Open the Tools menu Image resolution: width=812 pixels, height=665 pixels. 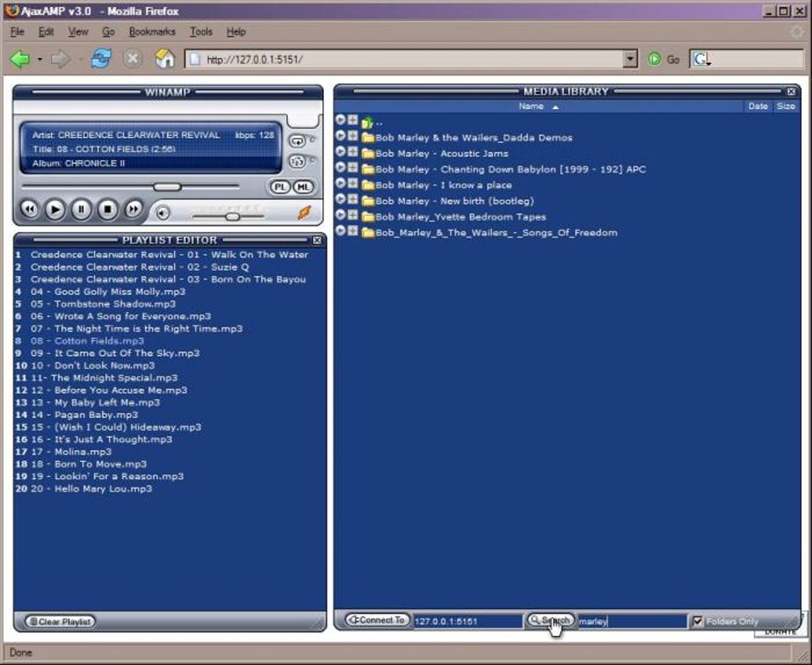[x=201, y=32]
